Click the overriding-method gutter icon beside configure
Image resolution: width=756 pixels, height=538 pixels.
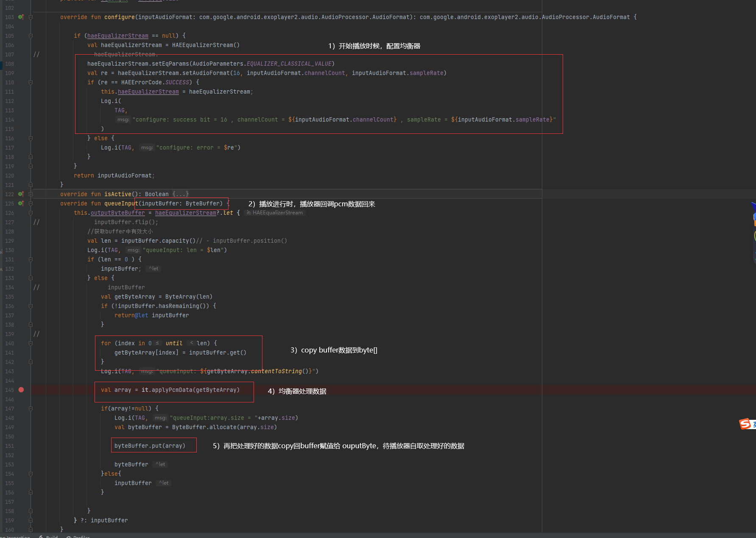[20, 17]
